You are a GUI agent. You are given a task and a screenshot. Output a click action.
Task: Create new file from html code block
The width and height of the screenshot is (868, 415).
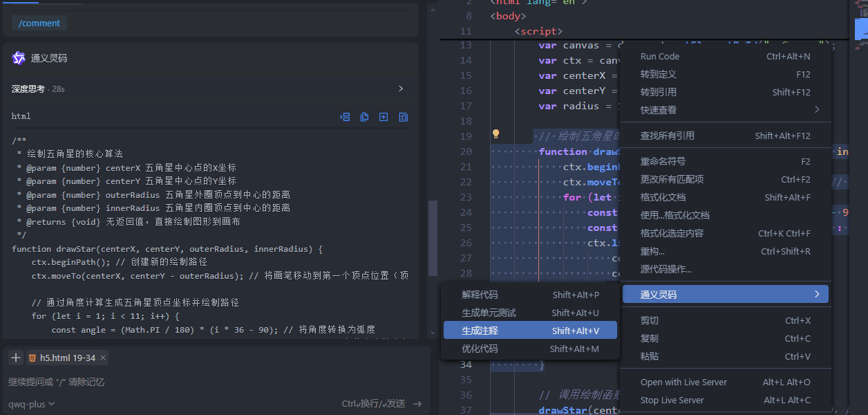(384, 117)
